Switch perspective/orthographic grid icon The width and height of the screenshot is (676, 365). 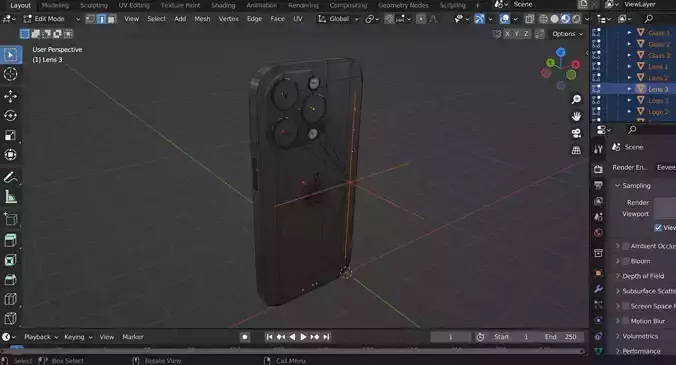tap(576, 150)
